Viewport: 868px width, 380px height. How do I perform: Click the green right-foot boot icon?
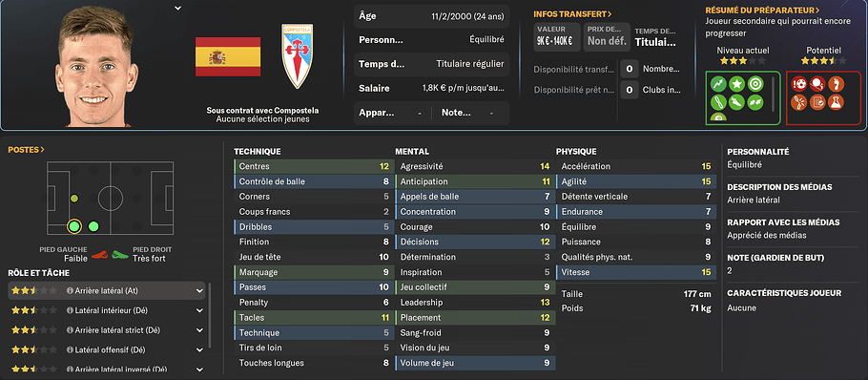(x=119, y=254)
